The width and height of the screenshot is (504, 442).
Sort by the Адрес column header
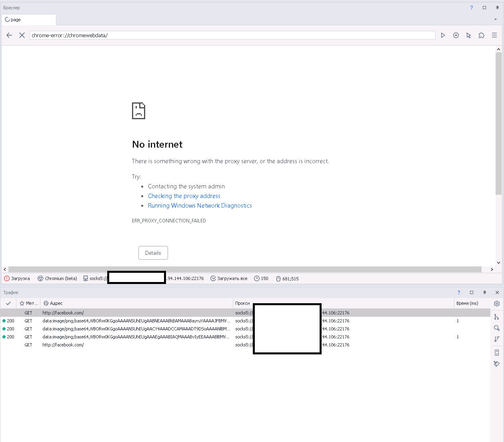[x=136, y=303]
